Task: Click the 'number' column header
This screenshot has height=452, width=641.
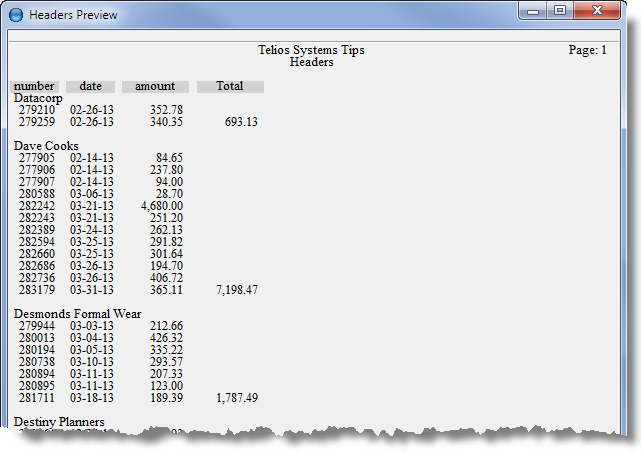Action: coord(34,87)
